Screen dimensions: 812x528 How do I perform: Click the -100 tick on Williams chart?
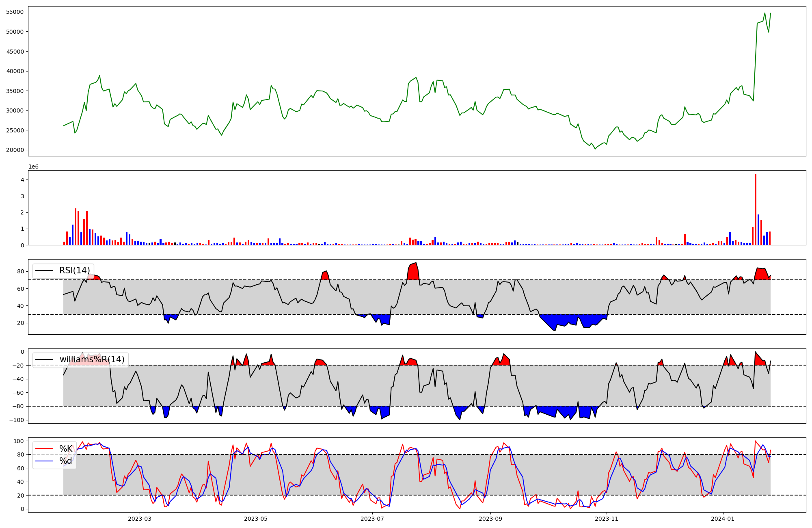click(x=16, y=420)
